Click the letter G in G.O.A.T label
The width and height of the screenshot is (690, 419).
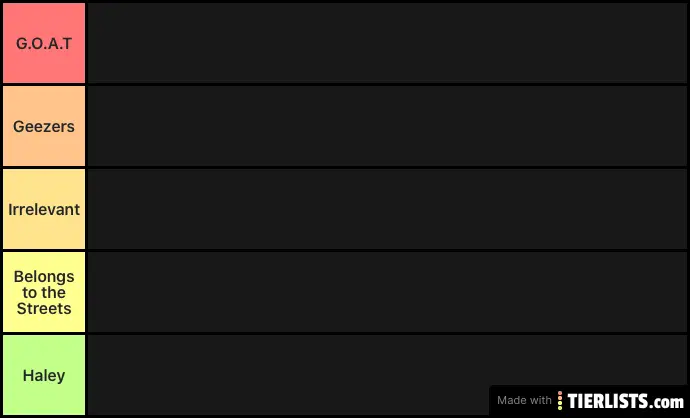(x=21, y=43)
